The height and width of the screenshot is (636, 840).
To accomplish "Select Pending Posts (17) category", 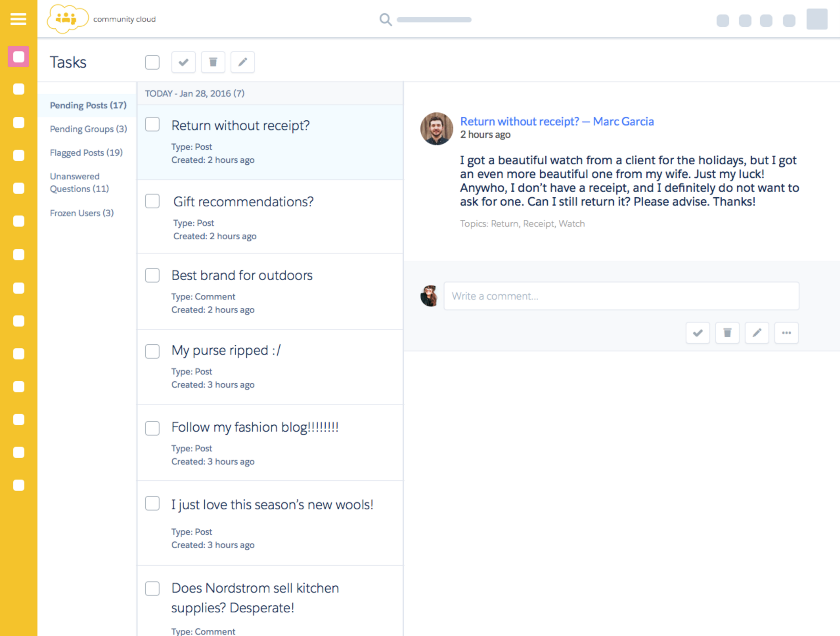I will point(88,105).
